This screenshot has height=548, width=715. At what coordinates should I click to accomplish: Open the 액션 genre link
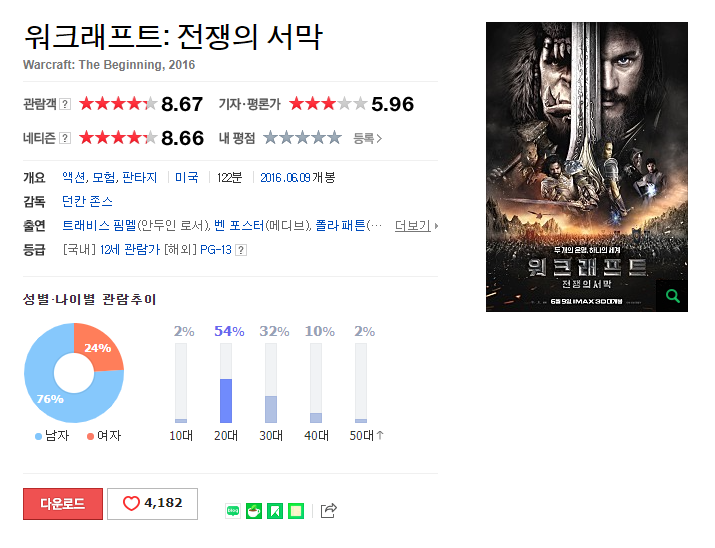coord(74,177)
